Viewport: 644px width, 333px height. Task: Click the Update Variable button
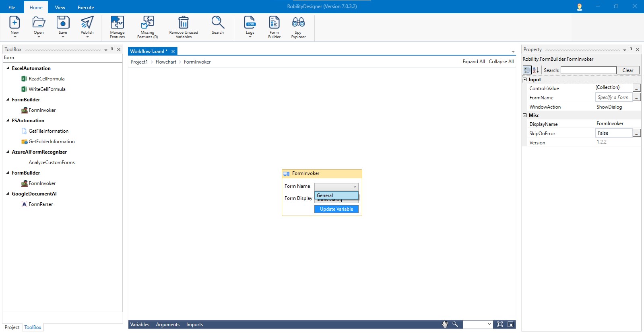click(x=336, y=209)
